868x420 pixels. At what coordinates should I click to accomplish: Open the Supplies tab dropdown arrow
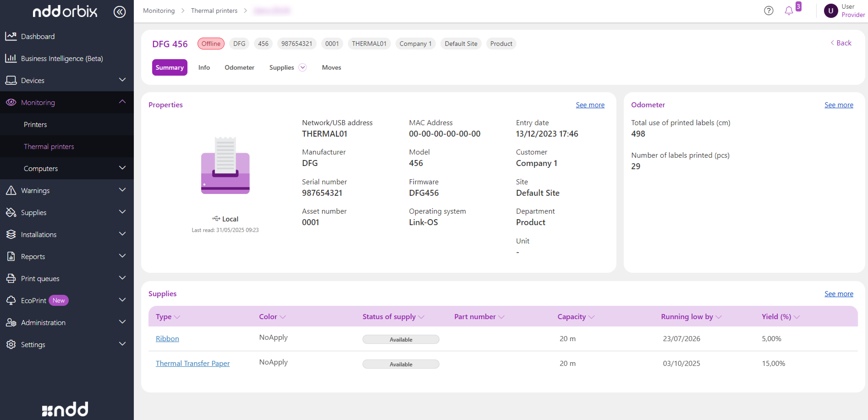[x=303, y=67]
